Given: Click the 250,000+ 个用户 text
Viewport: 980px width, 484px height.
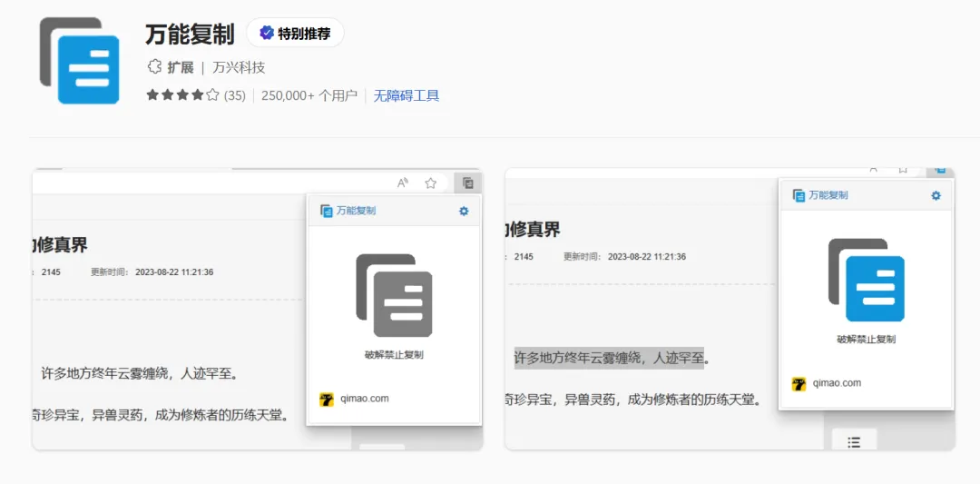Looking at the screenshot, I should click(x=309, y=95).
